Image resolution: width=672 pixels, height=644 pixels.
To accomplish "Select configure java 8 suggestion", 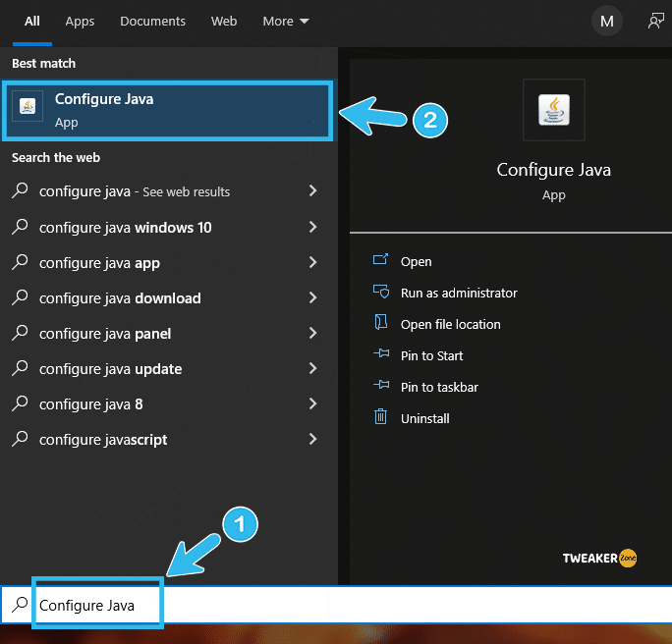I will click(x=168, y=403).
